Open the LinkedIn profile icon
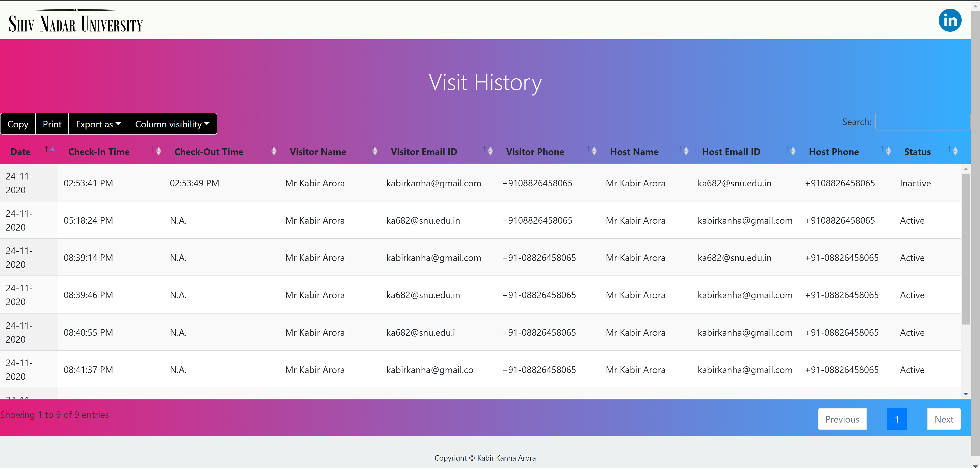This screenshot has height=468, width=980. pos(950,20)
